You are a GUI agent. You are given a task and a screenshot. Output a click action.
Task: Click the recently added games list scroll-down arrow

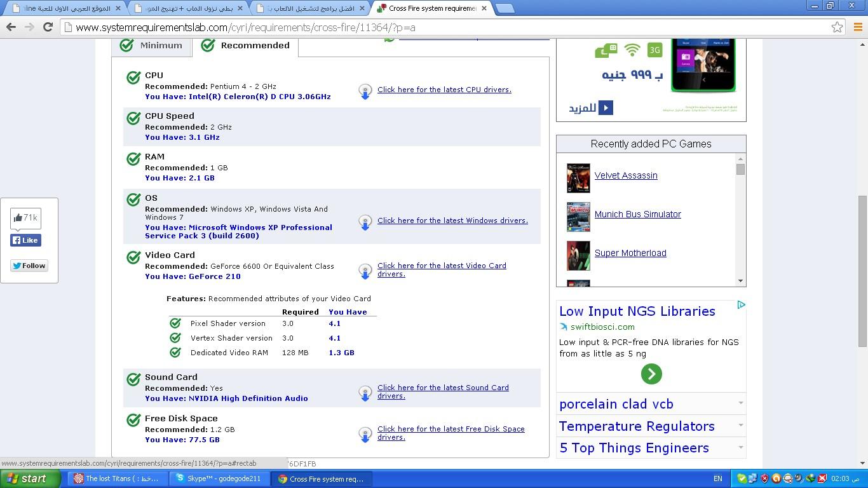pos(740,281)
